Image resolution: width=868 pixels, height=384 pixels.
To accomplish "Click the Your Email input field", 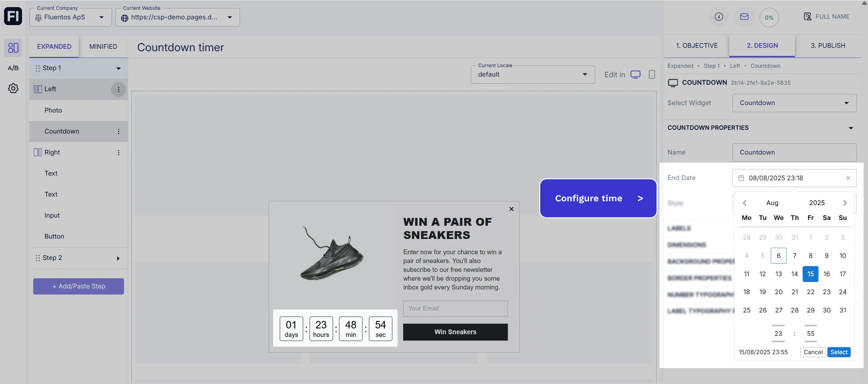I will pyautogui.click(x=455, y=308).
